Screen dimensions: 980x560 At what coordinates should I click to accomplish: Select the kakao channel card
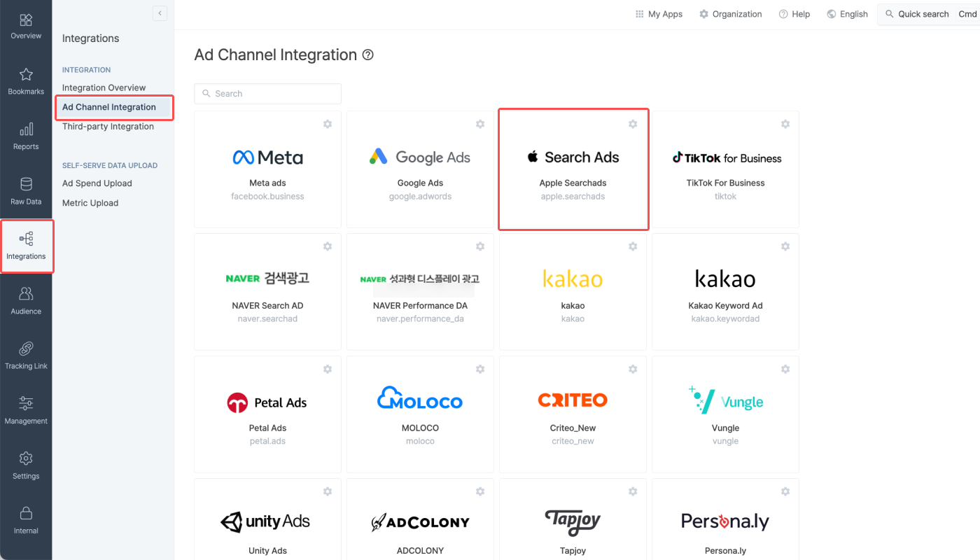pyautogui.click(x=573, y=292)
